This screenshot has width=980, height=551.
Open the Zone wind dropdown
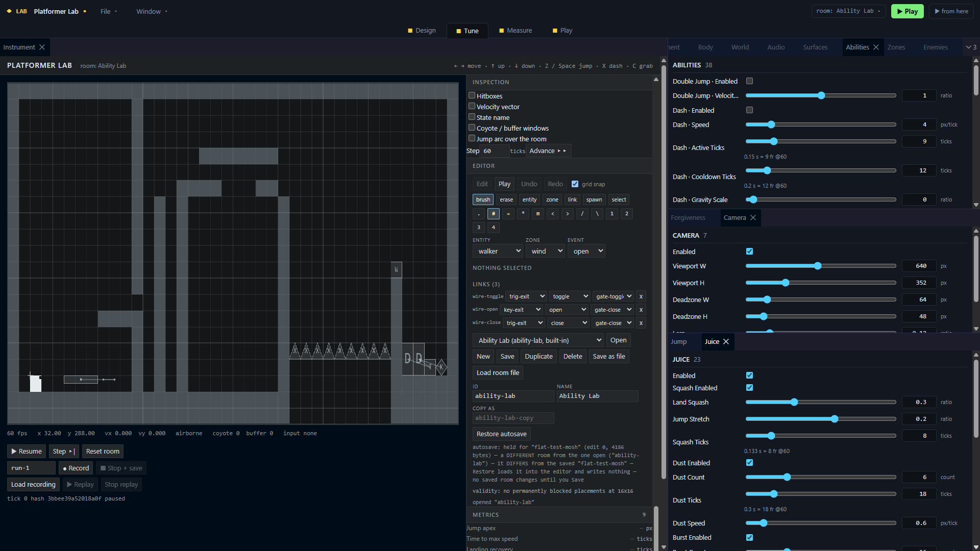point(545,251)
